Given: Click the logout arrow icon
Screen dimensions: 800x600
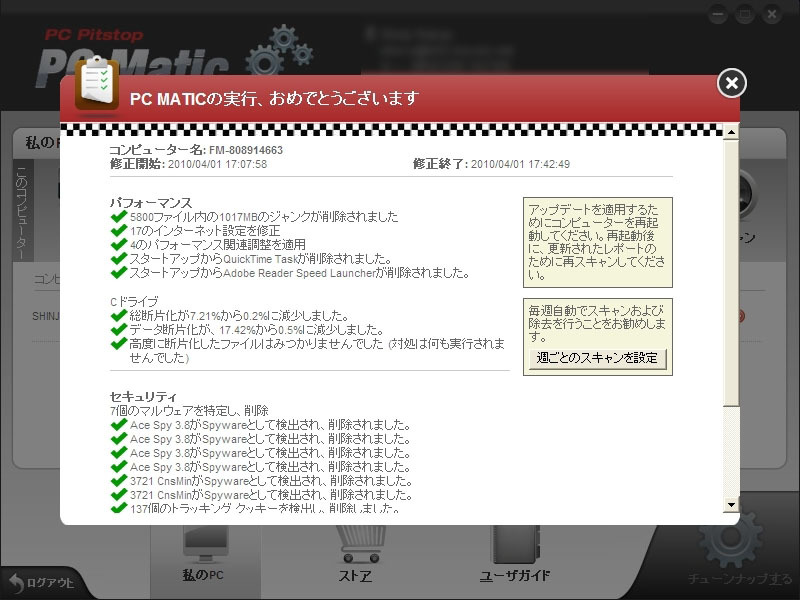Looking at the screenshot, I should [16, 583].
